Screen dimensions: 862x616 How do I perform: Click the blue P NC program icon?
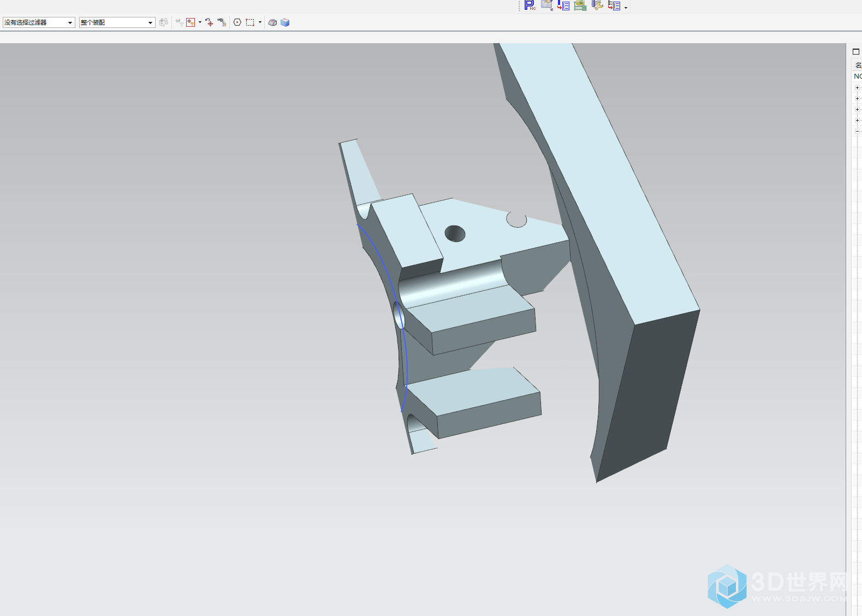coord(530,5)
